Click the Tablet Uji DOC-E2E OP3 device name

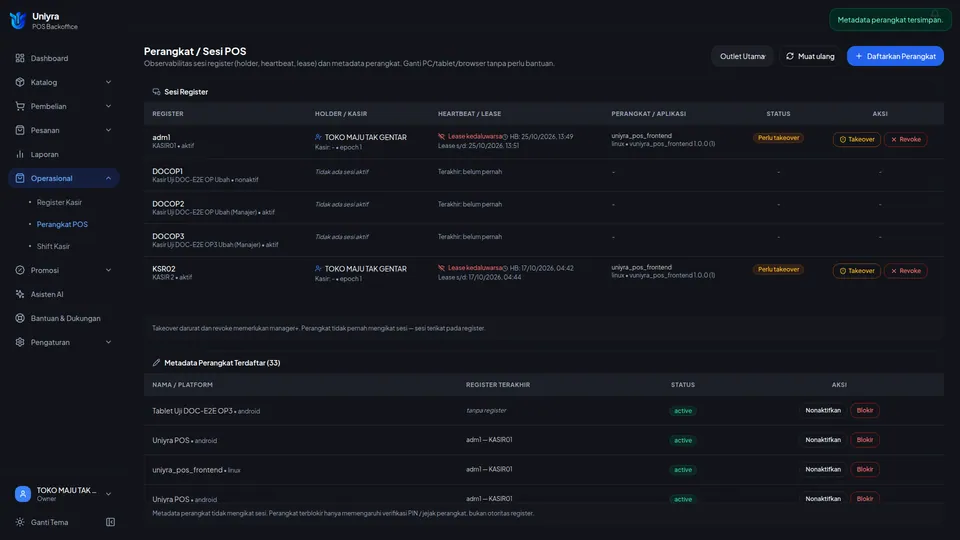192,411
